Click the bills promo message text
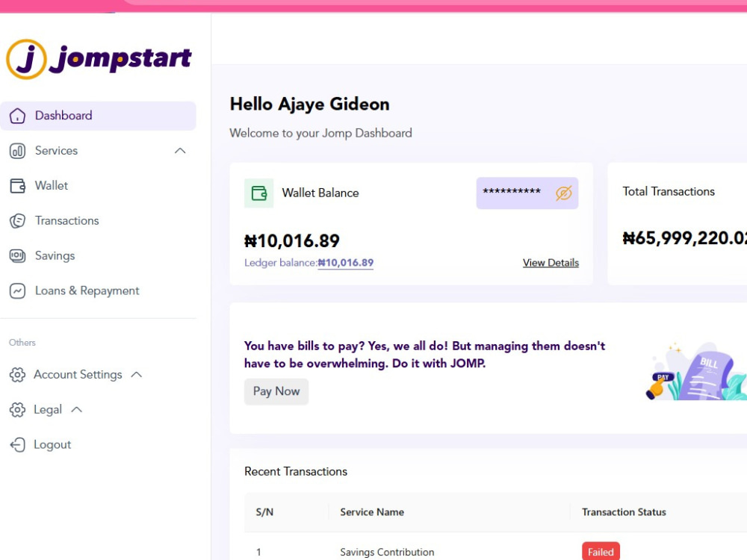The height and width of the screenshot is (560, 747). (x=424, y=355)
